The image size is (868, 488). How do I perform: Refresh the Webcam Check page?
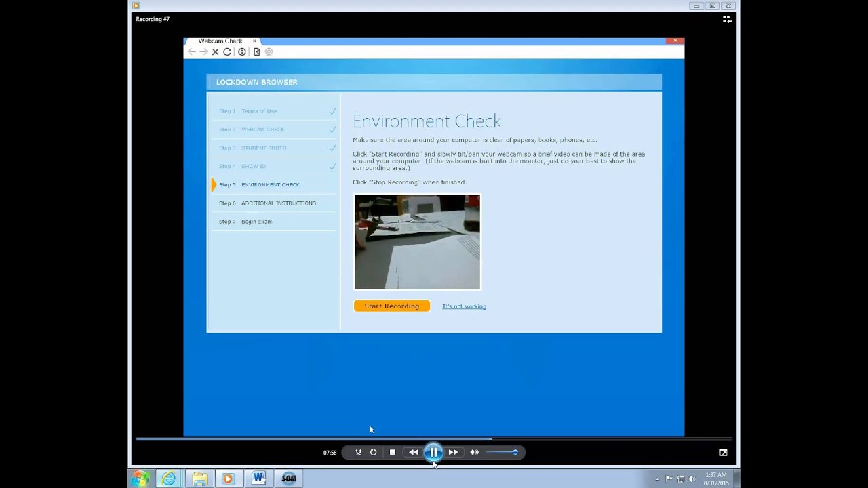227,52
